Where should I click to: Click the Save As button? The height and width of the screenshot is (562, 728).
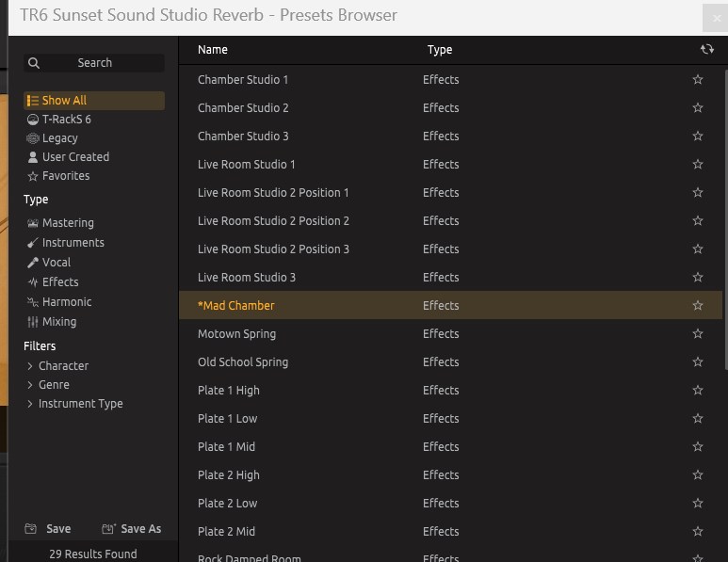pyautogui.click(x=132, y=529)
